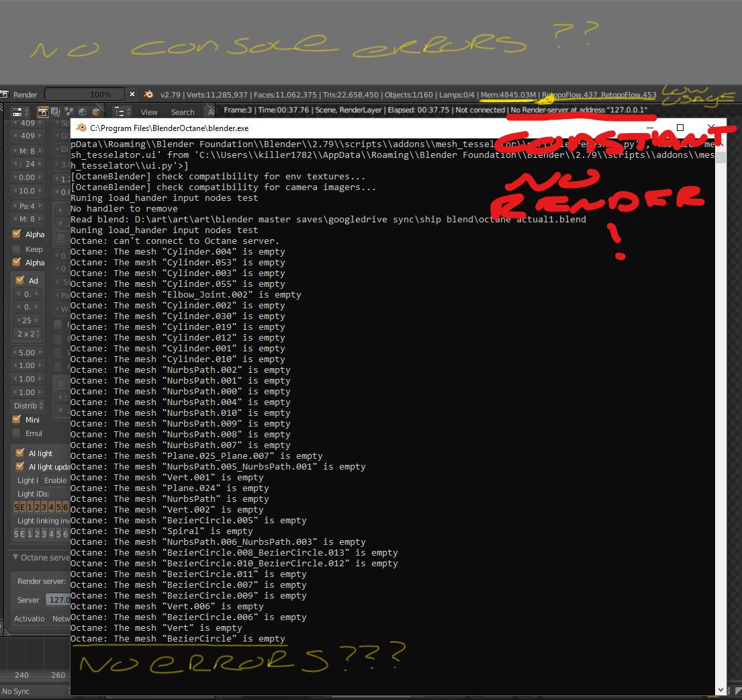Click the Render camera icon in the info header
Image resolution: width=742 pixels, height=700 pixels.
click(4, 95)
